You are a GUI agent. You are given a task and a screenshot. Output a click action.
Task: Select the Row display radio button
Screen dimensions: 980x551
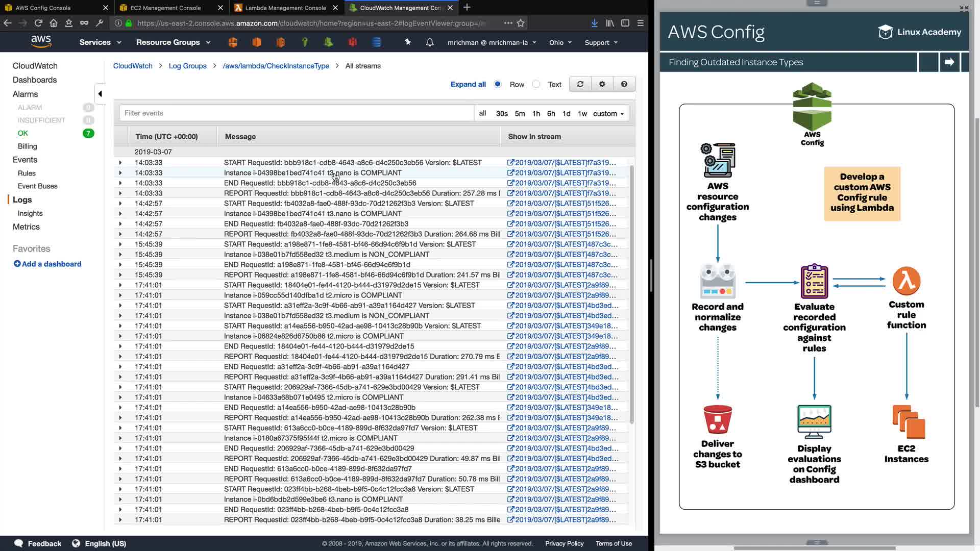point(498,84)
